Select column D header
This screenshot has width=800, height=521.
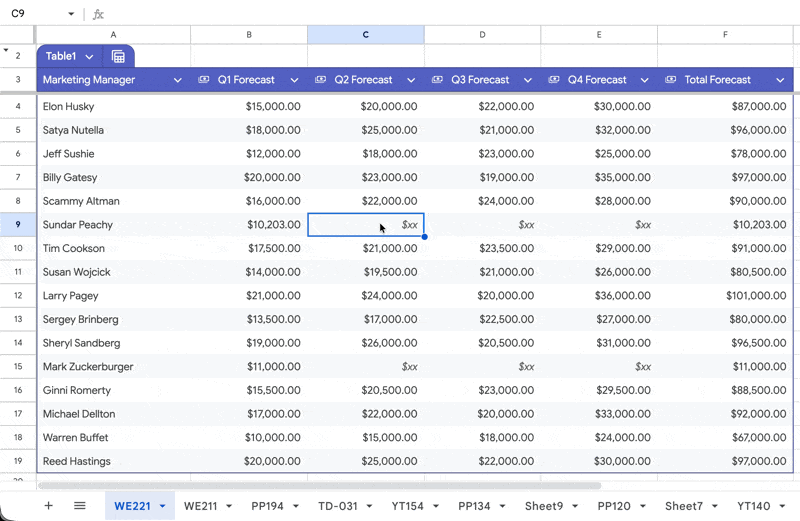(x=482, y=35)
